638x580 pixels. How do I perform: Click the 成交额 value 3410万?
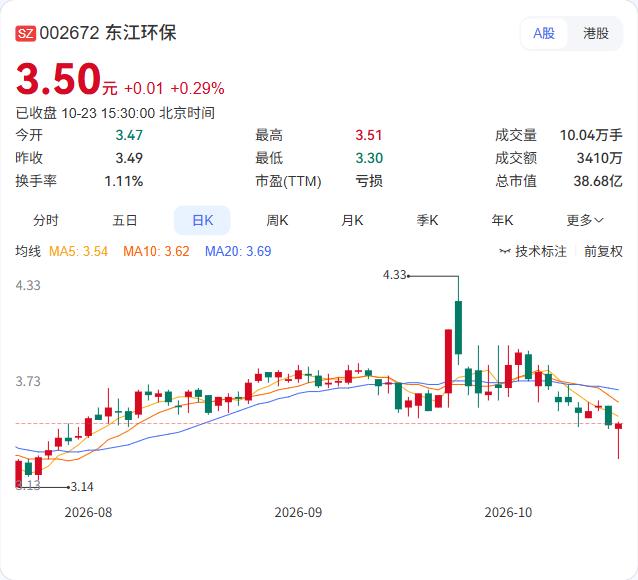pos(599,158)
